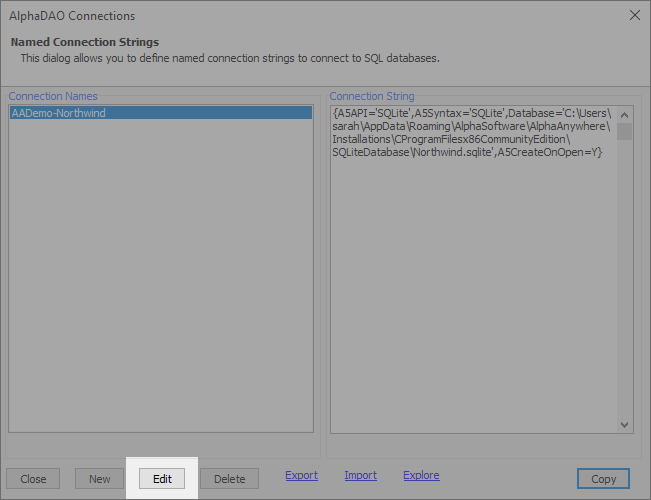Close the AlphaDAO Connections window with X
651x500 pixels.
[x=635, y=15]
